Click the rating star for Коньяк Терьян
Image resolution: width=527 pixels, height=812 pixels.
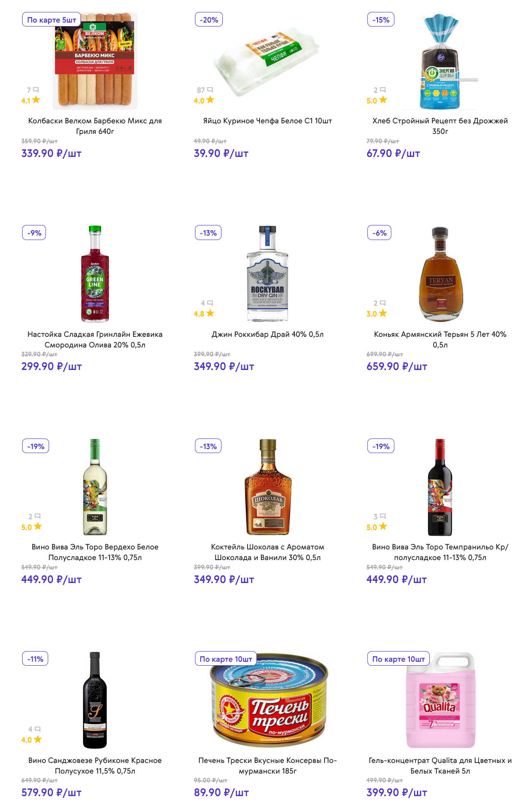click(x=382, y=313)
